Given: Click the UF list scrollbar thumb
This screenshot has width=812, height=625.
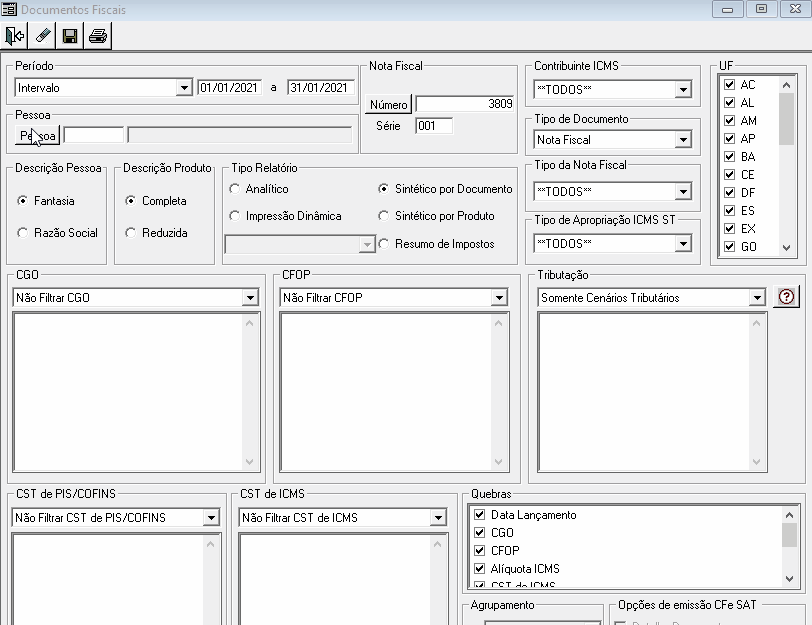Looking at the screenshot, I should click(786, 119).
